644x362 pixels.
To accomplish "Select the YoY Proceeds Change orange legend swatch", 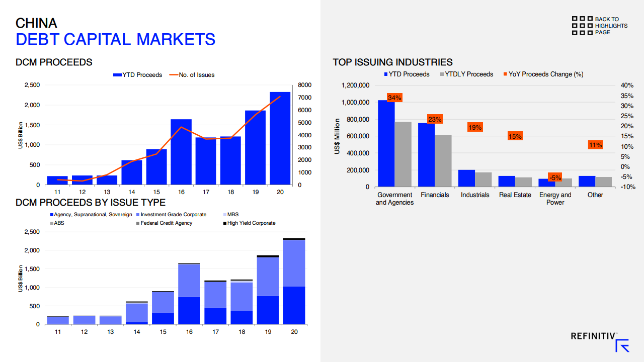I will click(505, 74).
